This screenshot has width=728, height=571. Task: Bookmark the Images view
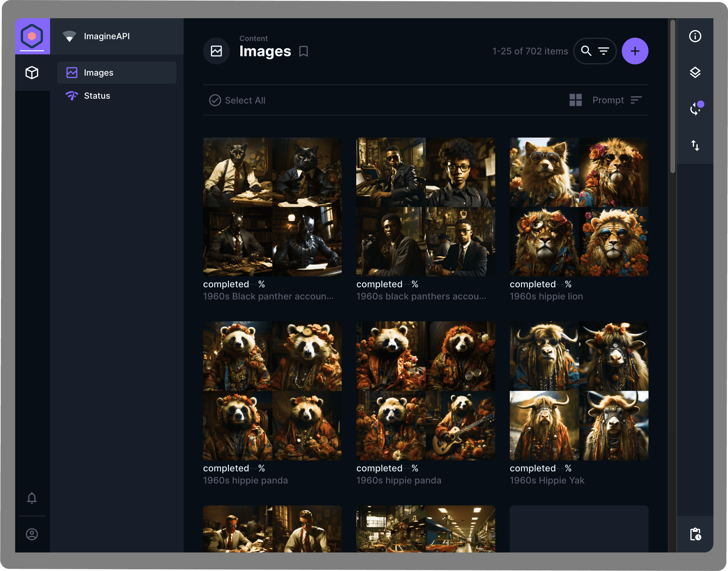[x=303, y=52]
